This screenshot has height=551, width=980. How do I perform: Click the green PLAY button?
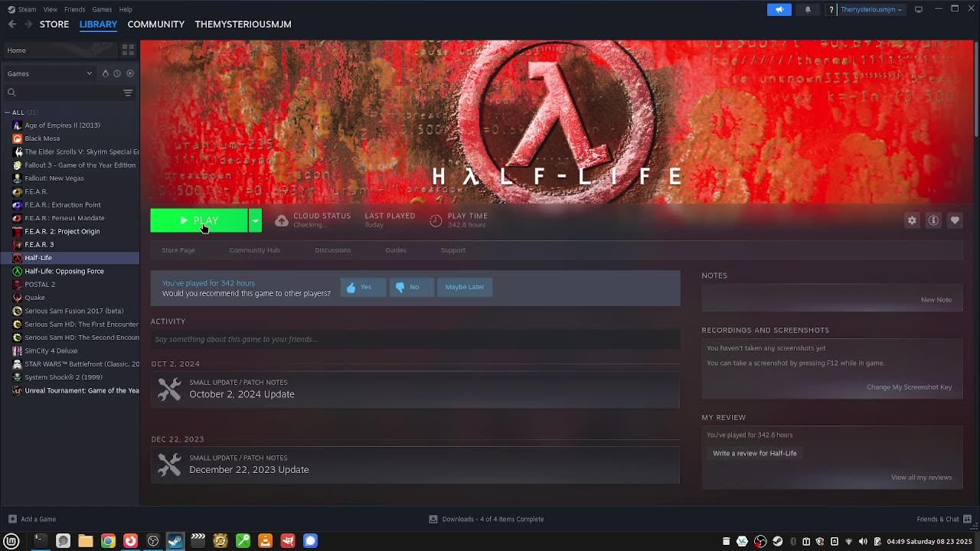[x=199, y=220]
